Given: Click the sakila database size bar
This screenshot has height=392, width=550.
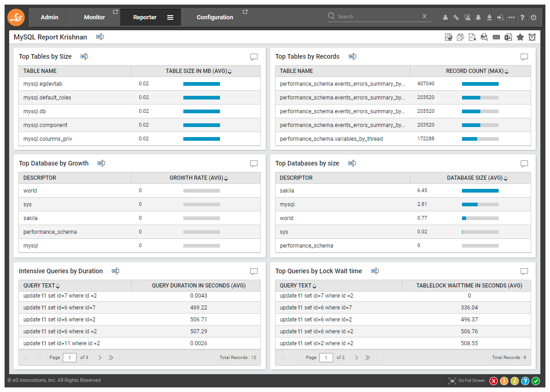Looking at the screenshot, I should [480, 191].
